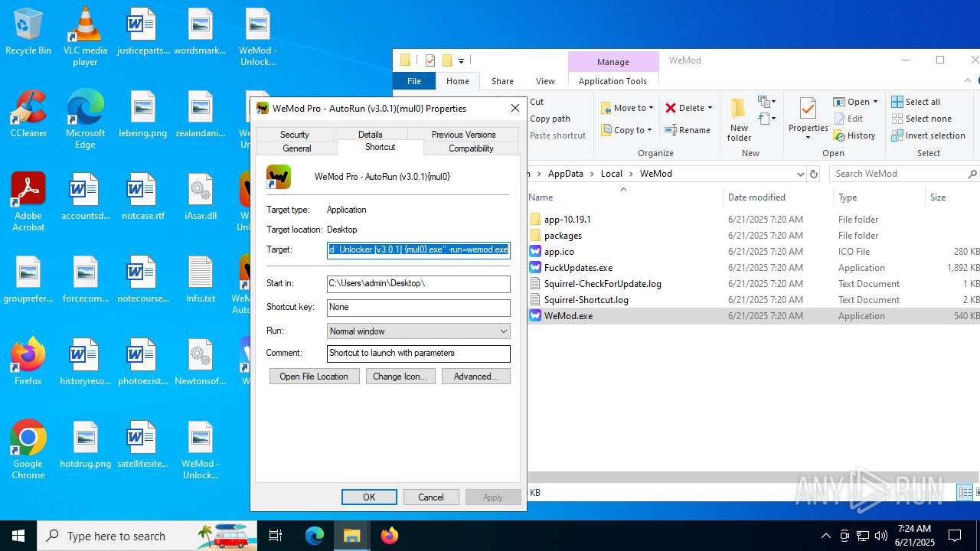The height and width of the screenshot is (551, 980).
Task: Select the Microsoft Edge desktop shortcut
Action: pos(85,119)
